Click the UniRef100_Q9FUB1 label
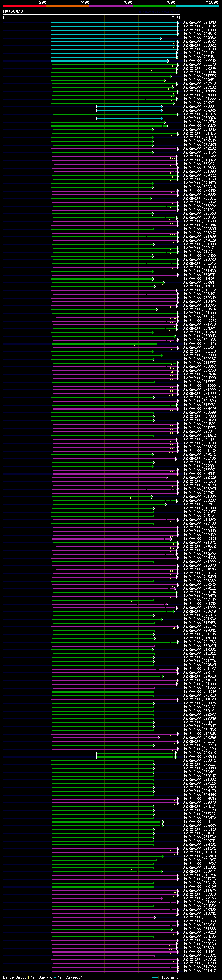 199,57
